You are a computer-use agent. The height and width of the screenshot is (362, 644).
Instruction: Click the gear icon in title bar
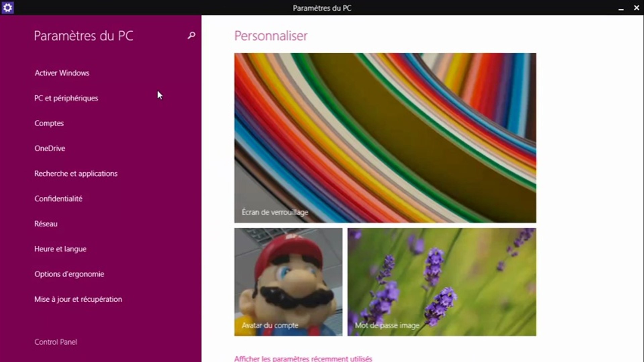(7, 7)
